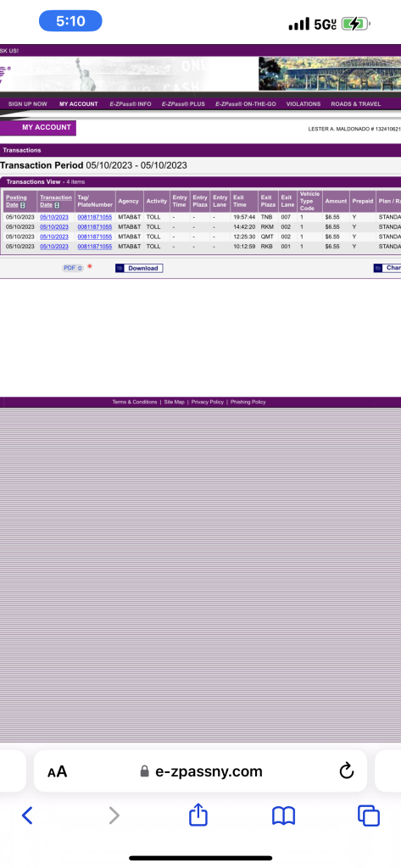
Task: Open the VIOLATIONS menu item
Action: [x=304, y=104]
